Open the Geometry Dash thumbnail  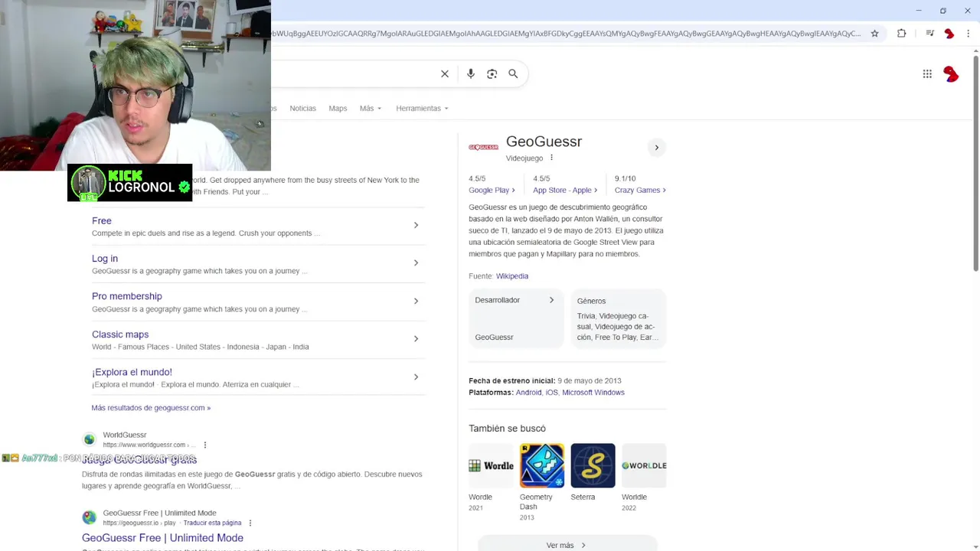tap(542, 465)
